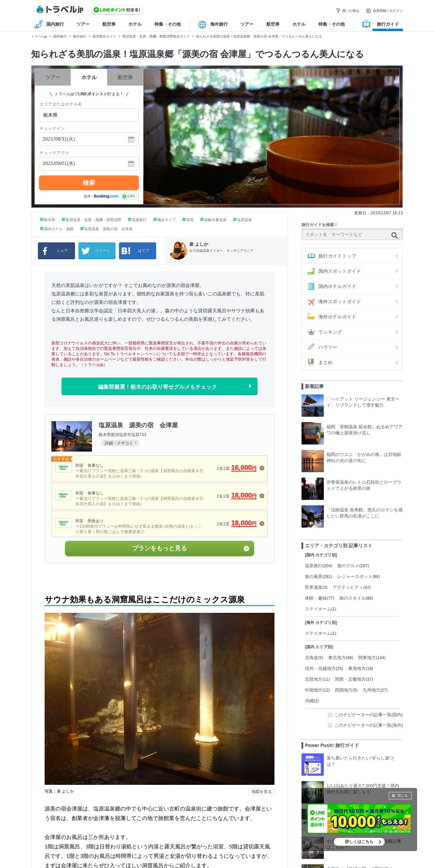Click the orange 検索 button
Viewport: 434px width, 868px height.
[x=89, y=183]
